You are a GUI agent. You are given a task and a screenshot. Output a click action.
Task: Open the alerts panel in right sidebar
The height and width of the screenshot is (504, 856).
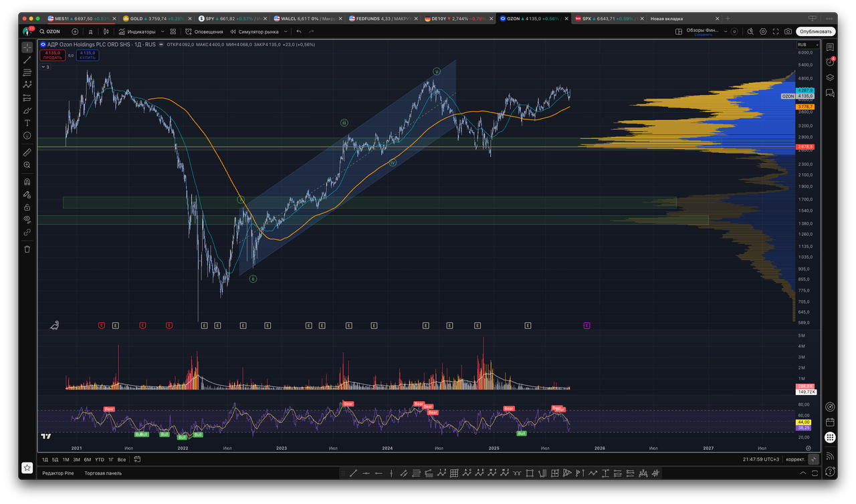[830, 61]
